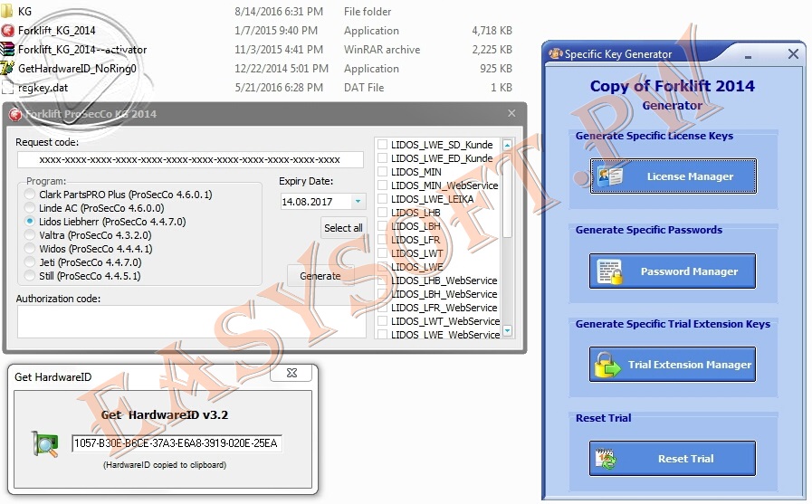Click the date 11/3/2015 4:41 PM cell
The height and width of the screenshot is (504, 812).
click(279, 50)
